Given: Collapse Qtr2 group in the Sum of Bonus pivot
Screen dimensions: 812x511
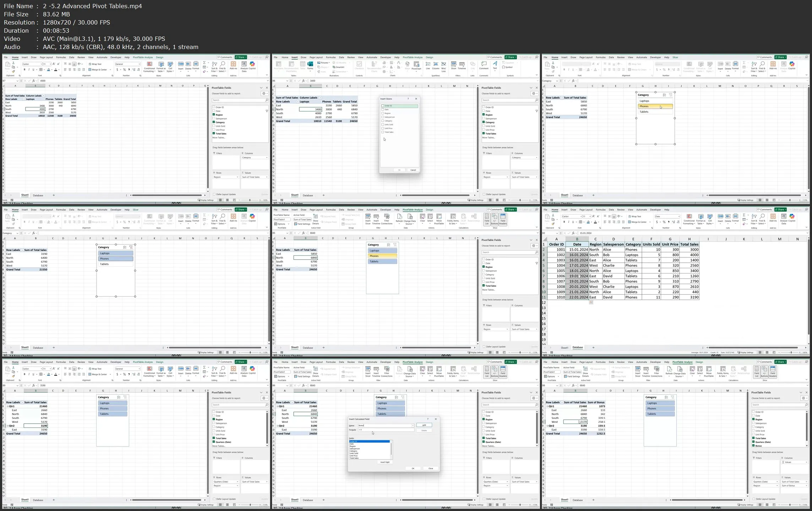Looking at the screenshot, I should coord(547,426).
